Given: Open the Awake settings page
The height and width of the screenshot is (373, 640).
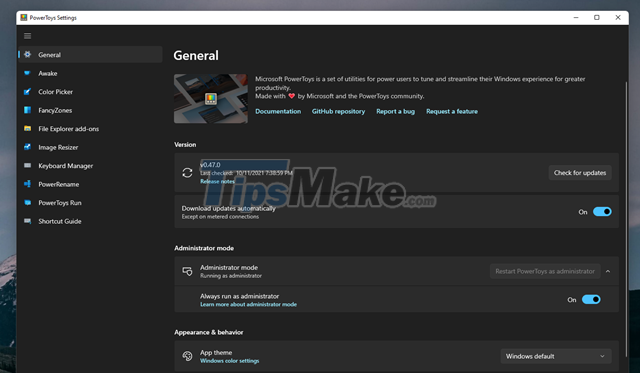Looking at the screenshot, I should tap(90, 73).
